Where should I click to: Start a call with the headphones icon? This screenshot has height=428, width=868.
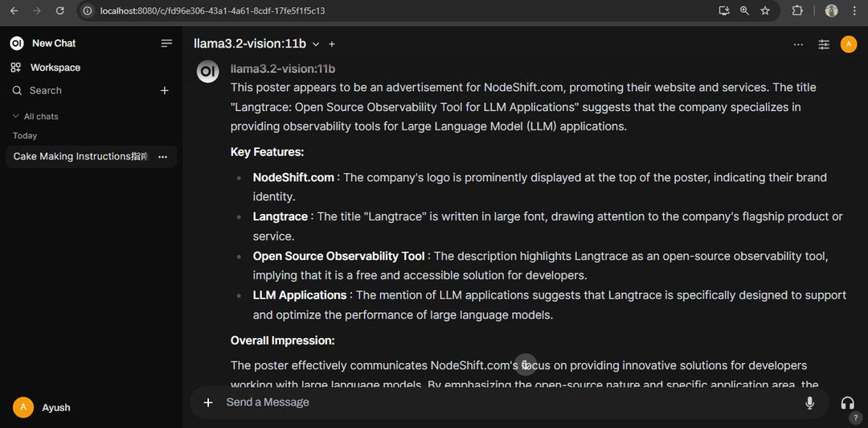click(x=847, y=402)
